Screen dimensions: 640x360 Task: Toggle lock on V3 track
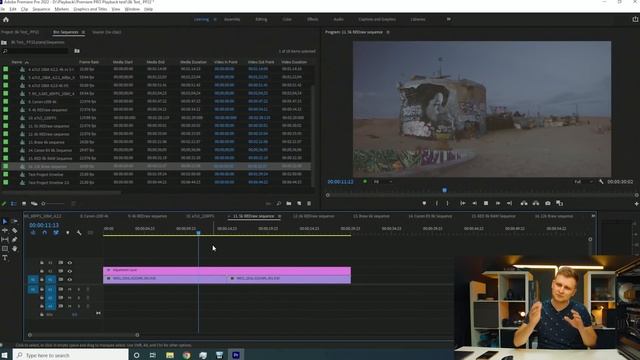[42, 263]
